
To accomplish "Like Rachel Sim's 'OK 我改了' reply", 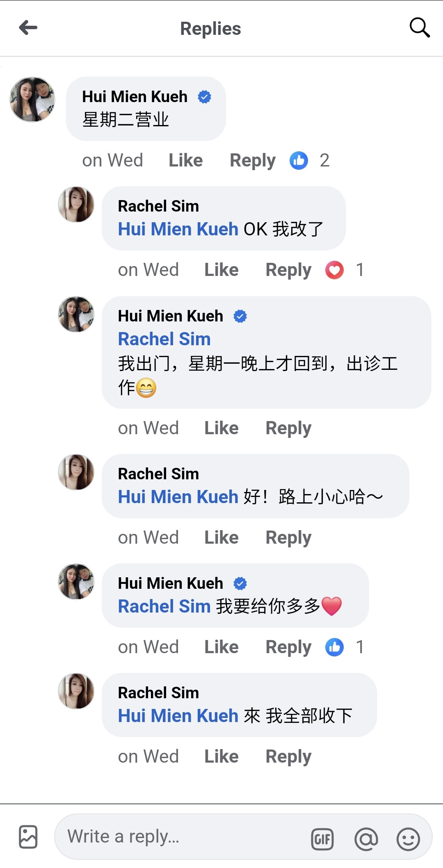I will click(221, 270).
